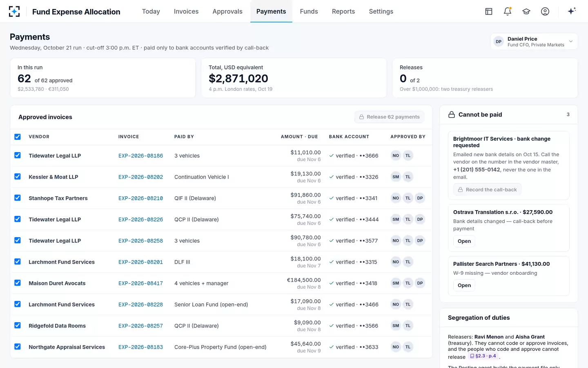
Task: Uncheck Larchmont Fund Services DLF III row
Action: [18, 262]
